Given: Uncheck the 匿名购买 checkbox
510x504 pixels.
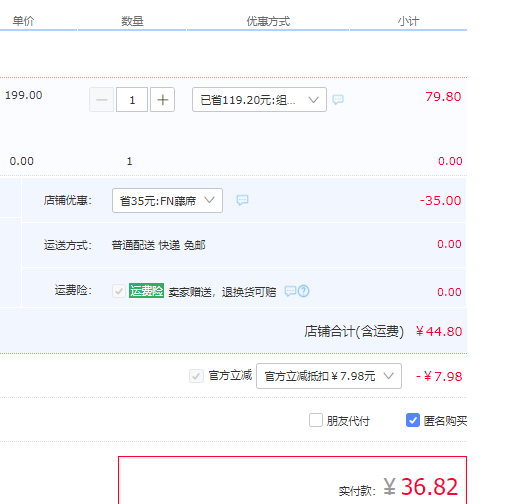Looking at the screenshot, I should click(413, 420).
